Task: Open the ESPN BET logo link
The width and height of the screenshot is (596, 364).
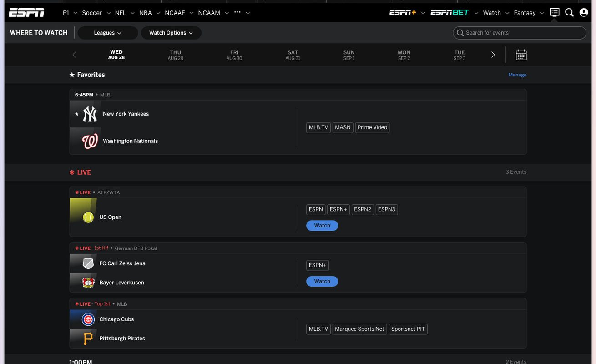Action: click(450, 13)
